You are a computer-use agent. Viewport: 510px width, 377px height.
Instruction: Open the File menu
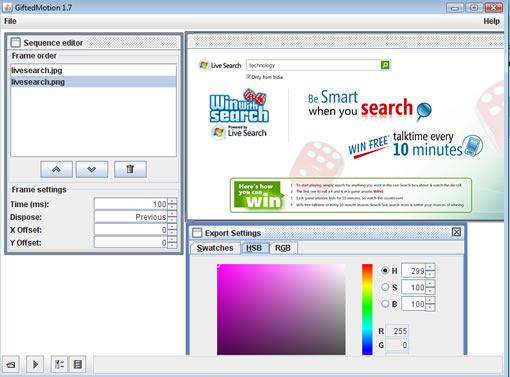point(10,21)
